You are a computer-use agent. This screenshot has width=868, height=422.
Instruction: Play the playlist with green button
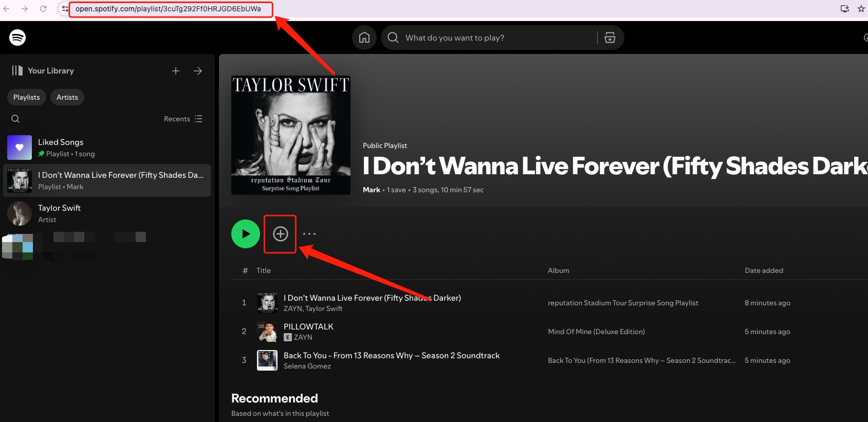click(246, 234)
